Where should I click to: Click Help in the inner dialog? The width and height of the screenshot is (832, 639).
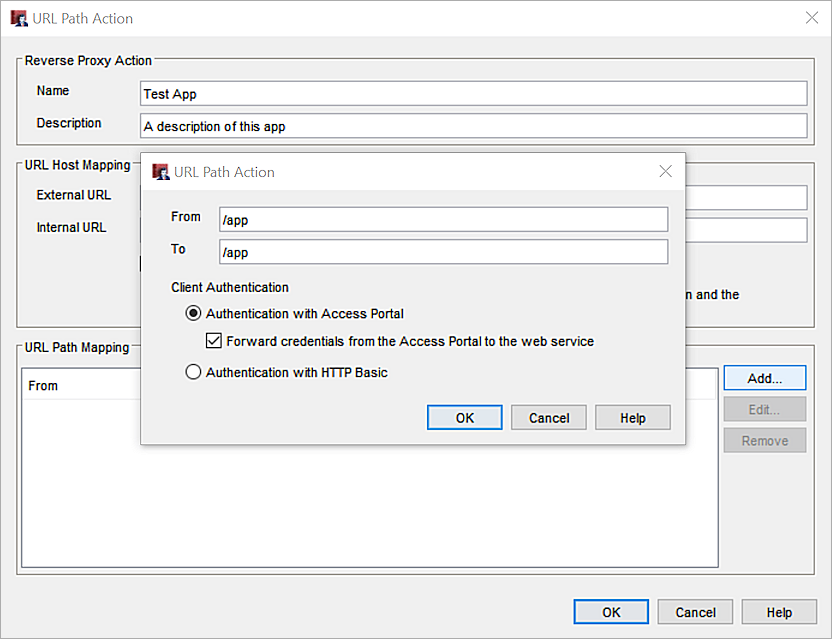coord(632,418)
